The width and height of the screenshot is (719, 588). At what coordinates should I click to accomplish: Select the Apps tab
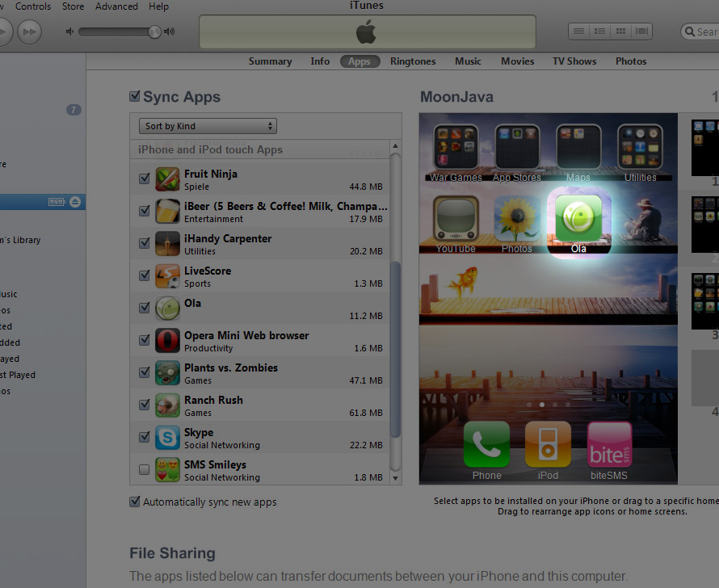pyautogui.click(x=360, y=61)
